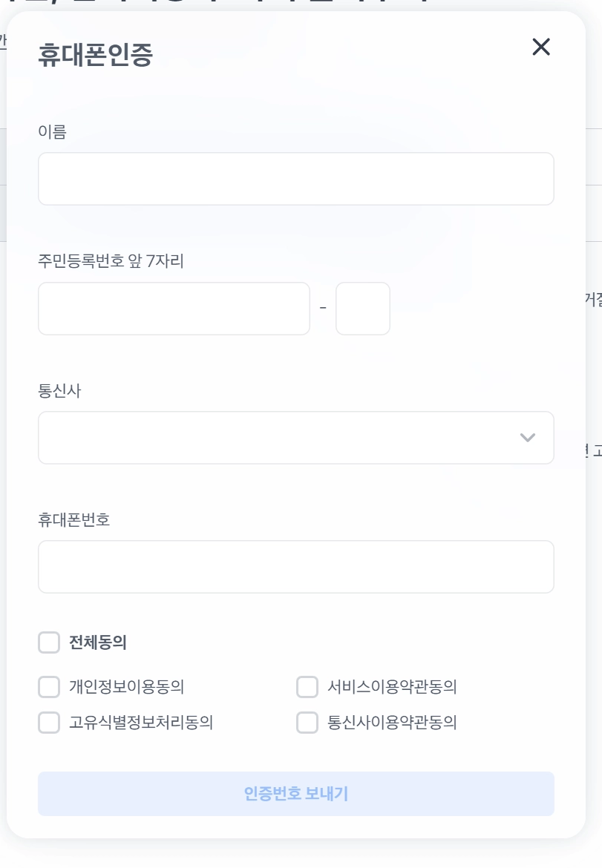
Task: Click the 개인정보이용동의 label text
Action: (x=126, y=687)
